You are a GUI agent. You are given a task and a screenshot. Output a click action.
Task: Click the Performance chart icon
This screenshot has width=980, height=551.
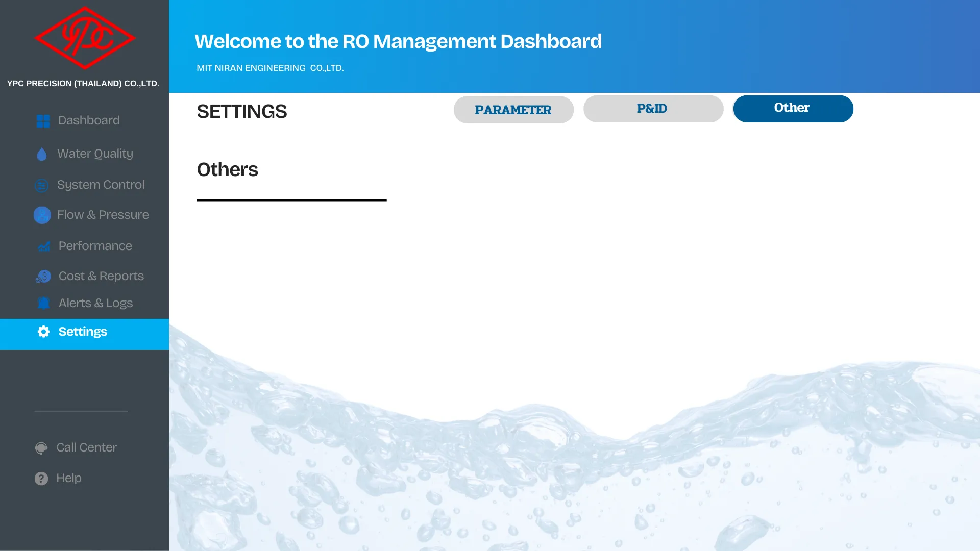click(44, 246)
